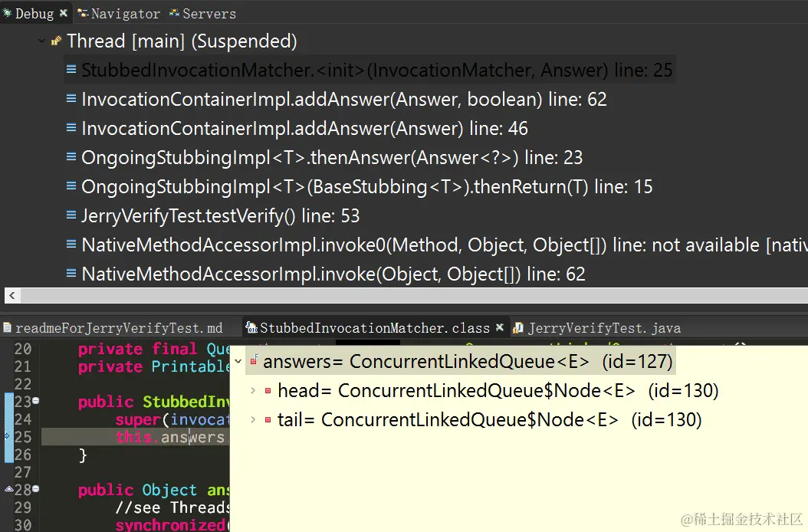
Task: Click the synchronized keyword on line 30
Action: point(170,524)
